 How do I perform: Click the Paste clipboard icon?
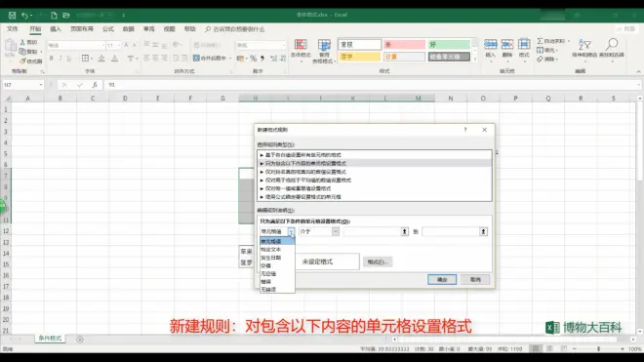click(x=11, y=45)
